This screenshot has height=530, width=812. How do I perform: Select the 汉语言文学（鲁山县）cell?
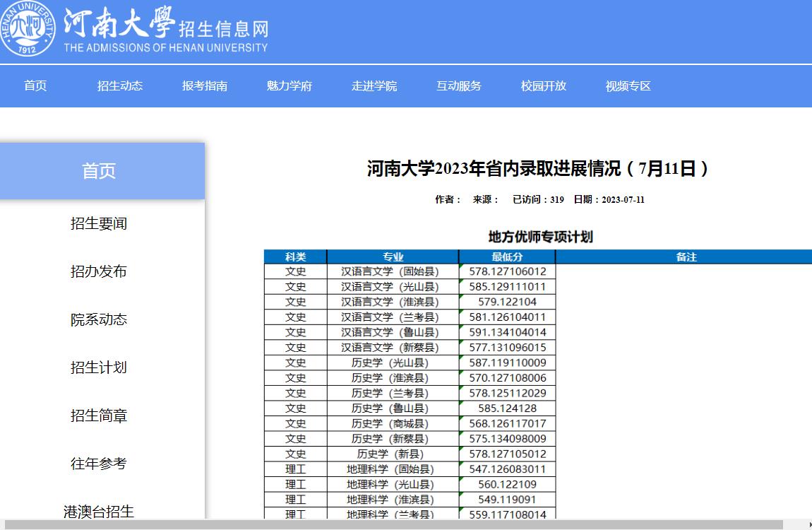[393, 332]
